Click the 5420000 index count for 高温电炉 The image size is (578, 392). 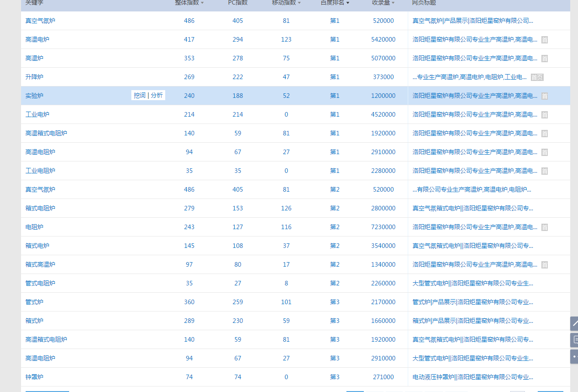click(383, 39)
